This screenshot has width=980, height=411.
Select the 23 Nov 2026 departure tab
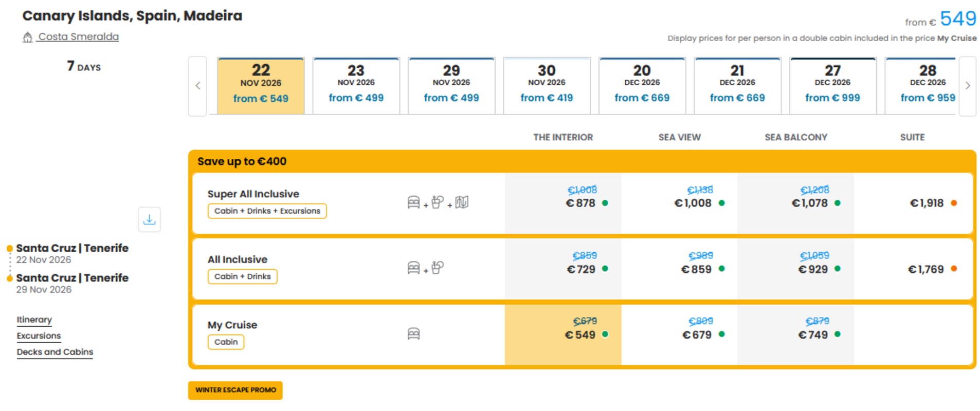tap(356, 86)
